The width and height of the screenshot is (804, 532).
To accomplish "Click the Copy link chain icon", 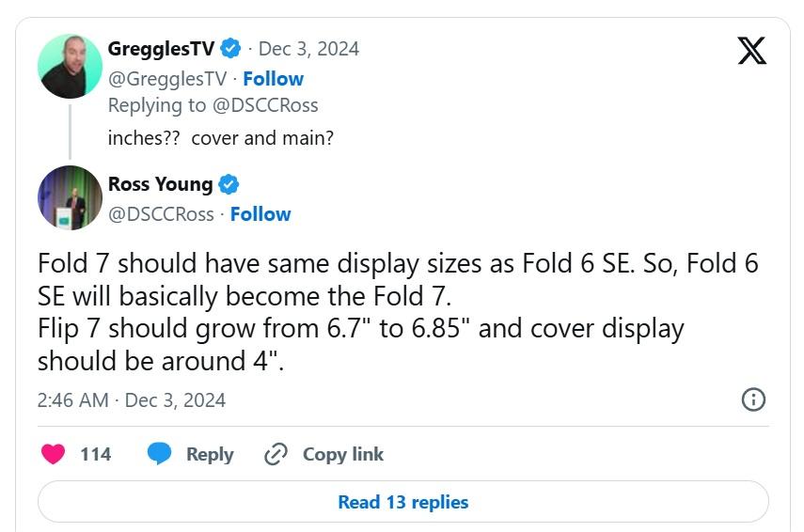I will [276, 455].
